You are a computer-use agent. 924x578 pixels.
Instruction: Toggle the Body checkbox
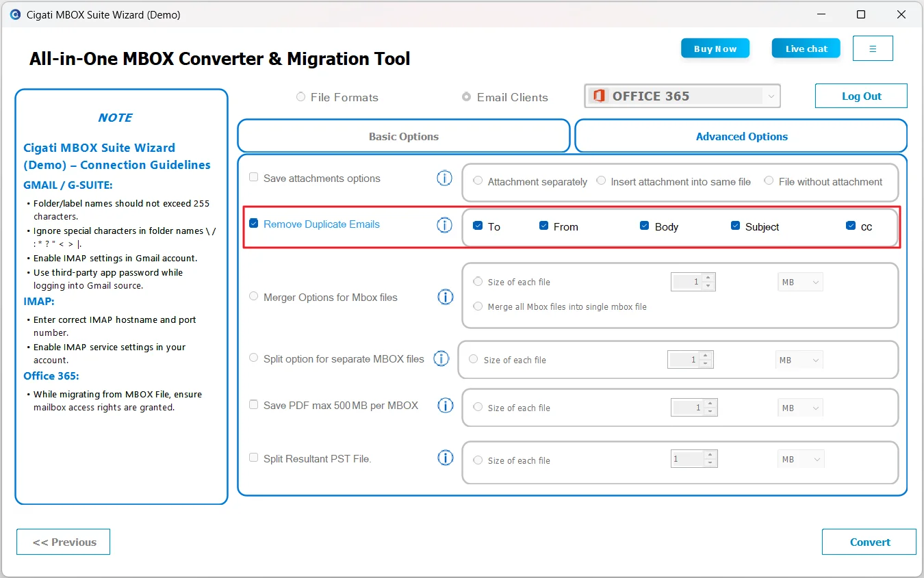point(644,226)
